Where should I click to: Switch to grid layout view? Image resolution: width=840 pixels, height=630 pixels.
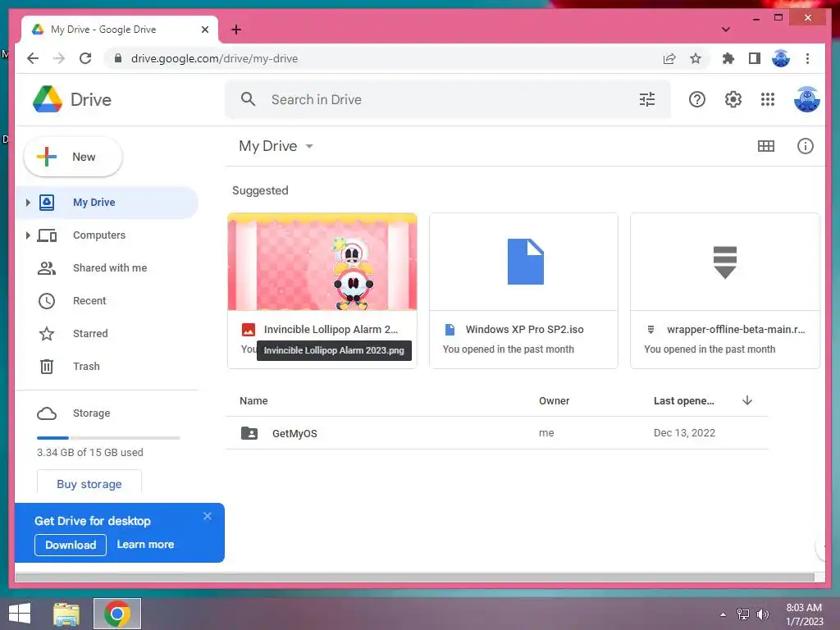766,146
